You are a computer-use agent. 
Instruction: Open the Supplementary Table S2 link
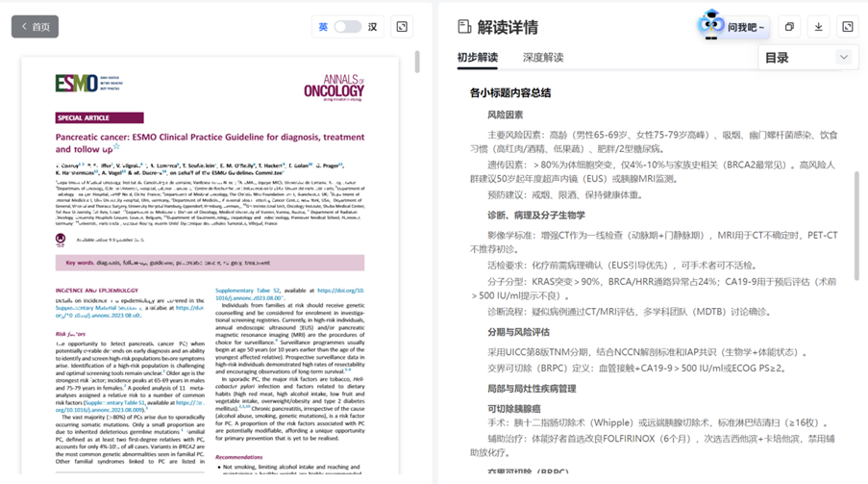pos(247,290)
